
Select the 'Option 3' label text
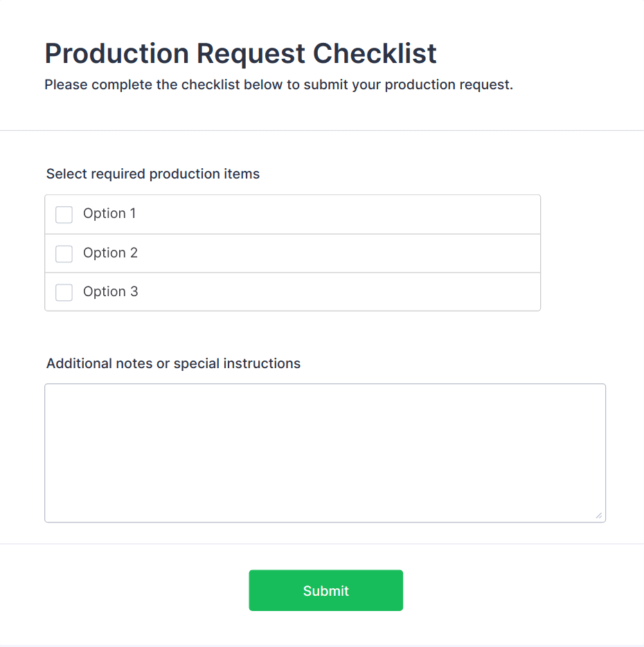pyautogui.click(x=110, y=292)
